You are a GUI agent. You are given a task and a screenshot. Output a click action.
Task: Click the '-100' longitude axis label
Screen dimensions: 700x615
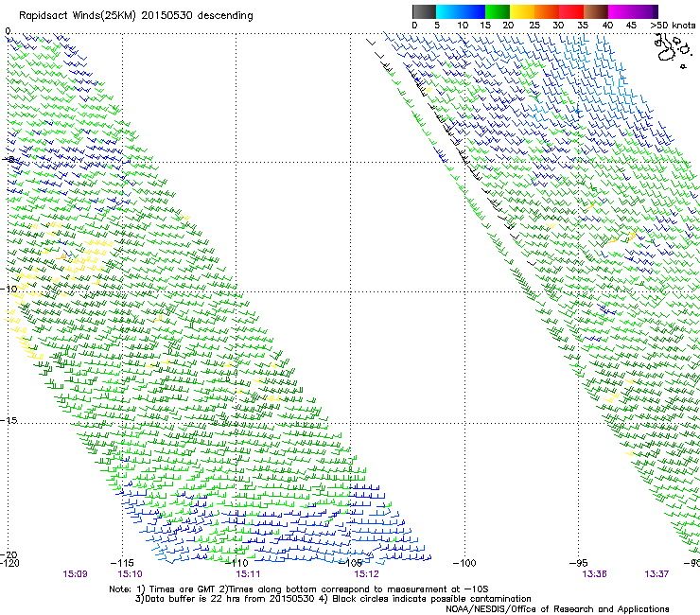coord(464,563)
